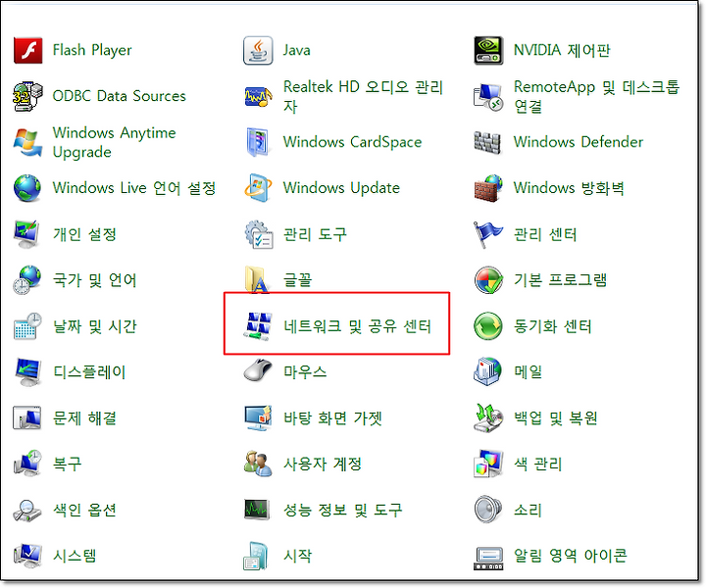
Task: Click the 바탕 화면 가젯 icon
Action: tap(258, 417)
